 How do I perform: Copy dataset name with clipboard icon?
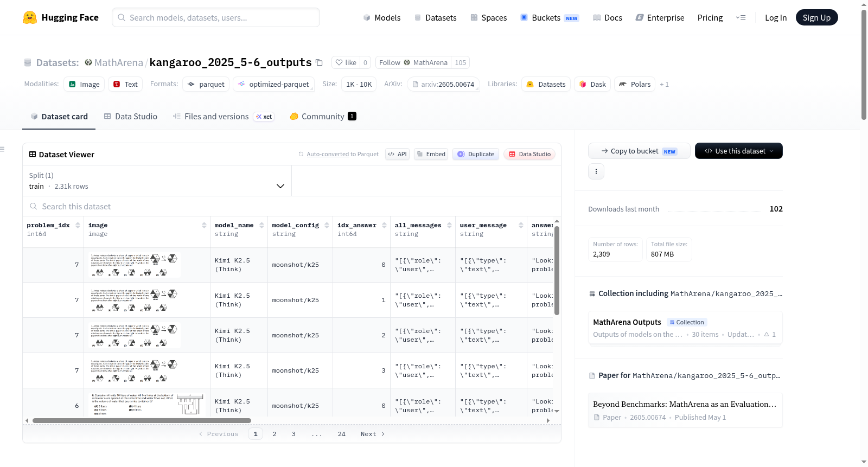(x=319, y=62)
